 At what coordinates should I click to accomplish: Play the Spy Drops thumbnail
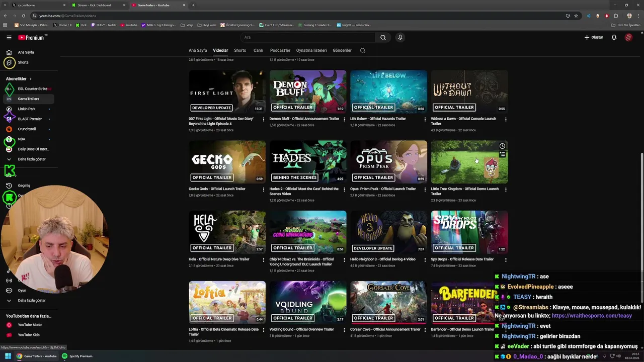click(469, 232)
